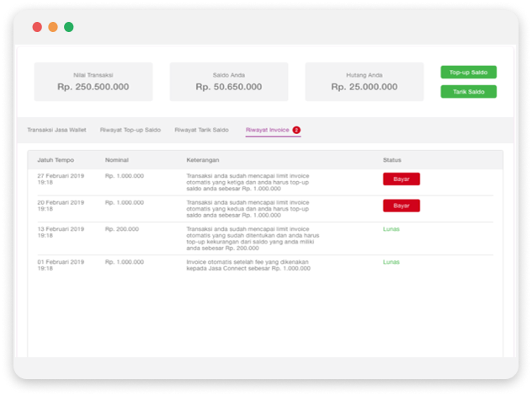Click the green Top-up Saldo button
The height and width of the screenshot is (396, 532).
click(x=468, y=72)
